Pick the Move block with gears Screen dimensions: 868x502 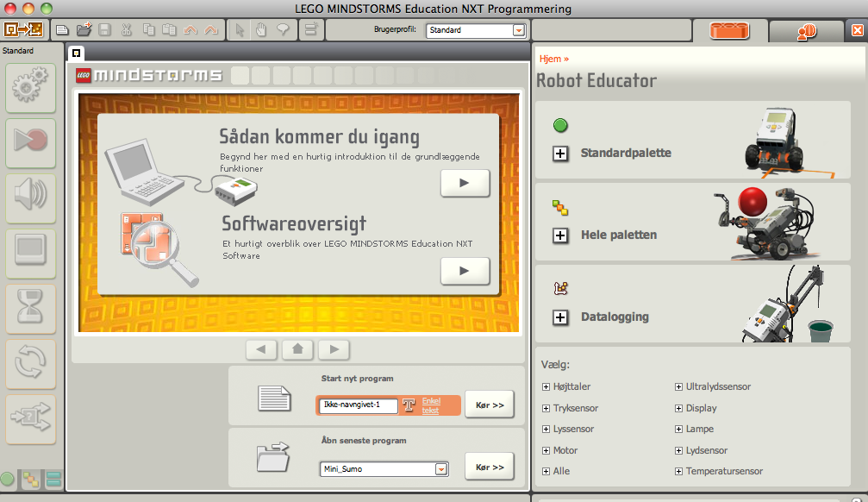pyautogui.click(x=30, y=87)
